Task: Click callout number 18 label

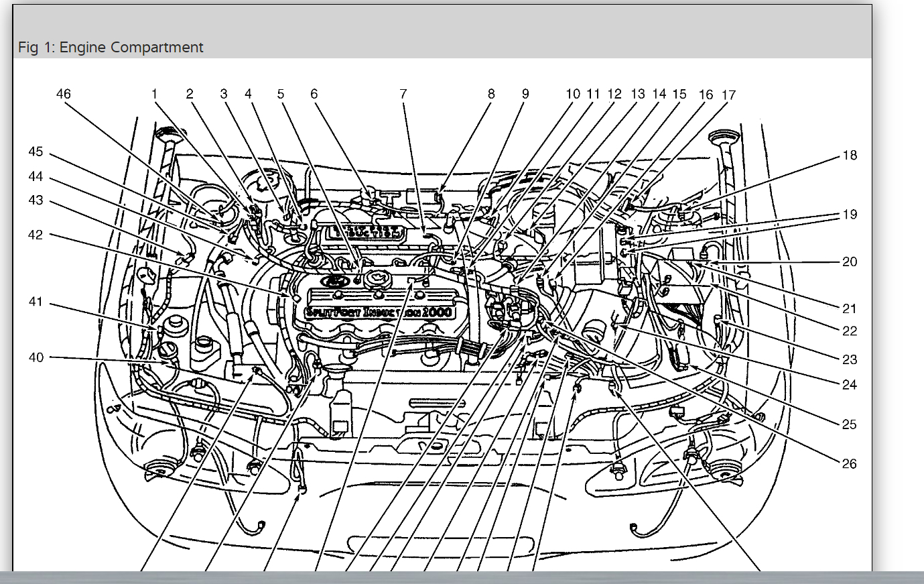Action: click(850, 156)
